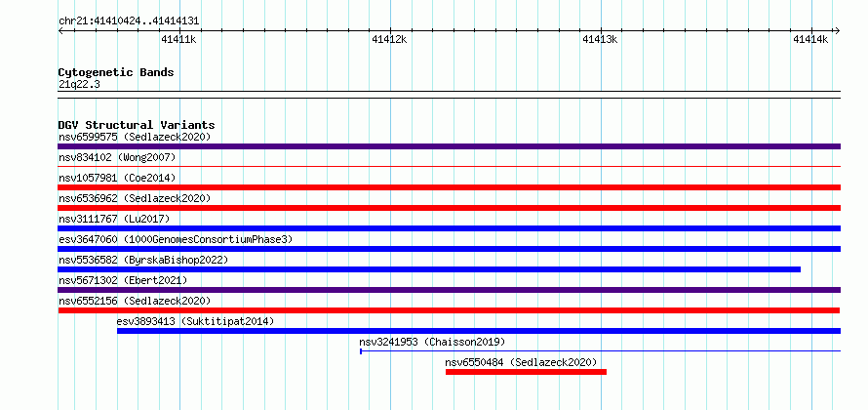Screen dimensions: 868x410
Task: Click the Cytogenetic Bands track title
Action: coord(116,72)
